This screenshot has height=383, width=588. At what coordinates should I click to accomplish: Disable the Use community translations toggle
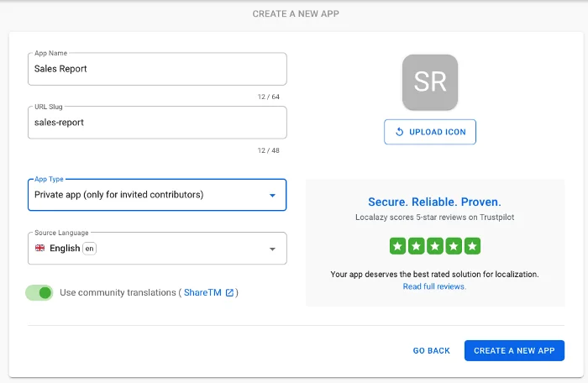coord(39,292)
